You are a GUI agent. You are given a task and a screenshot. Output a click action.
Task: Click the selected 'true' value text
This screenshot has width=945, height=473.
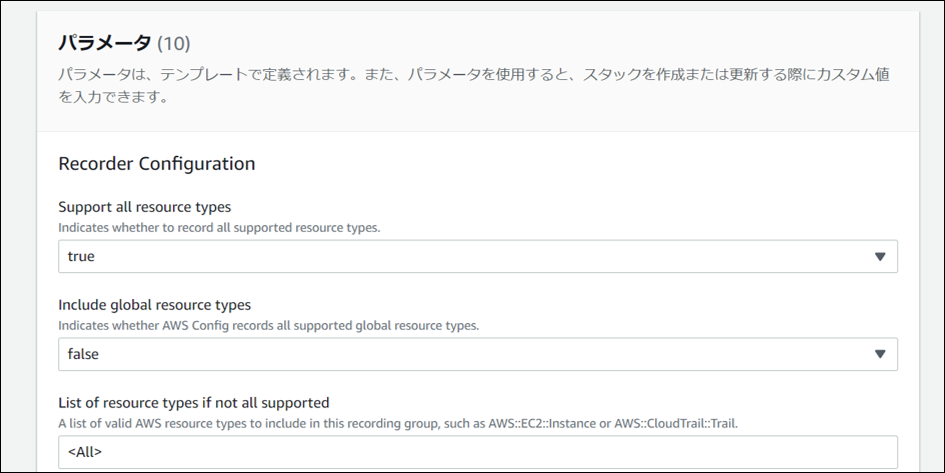click(81, 257)
